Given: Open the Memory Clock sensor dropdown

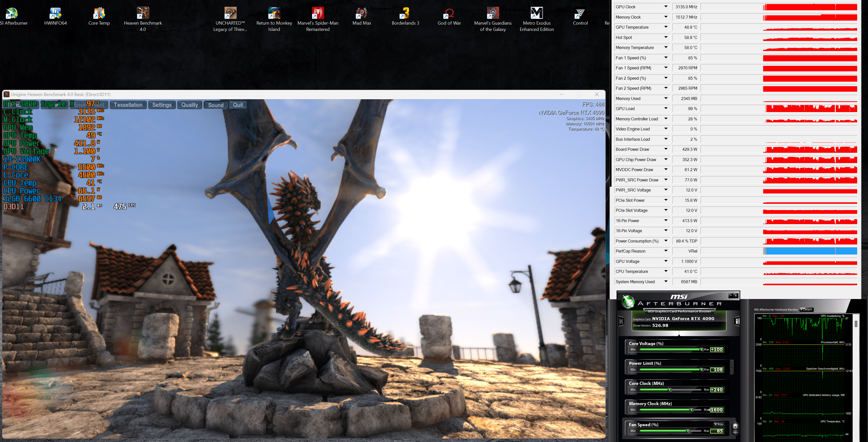Looking at the screenshot, I should [666, 17].
